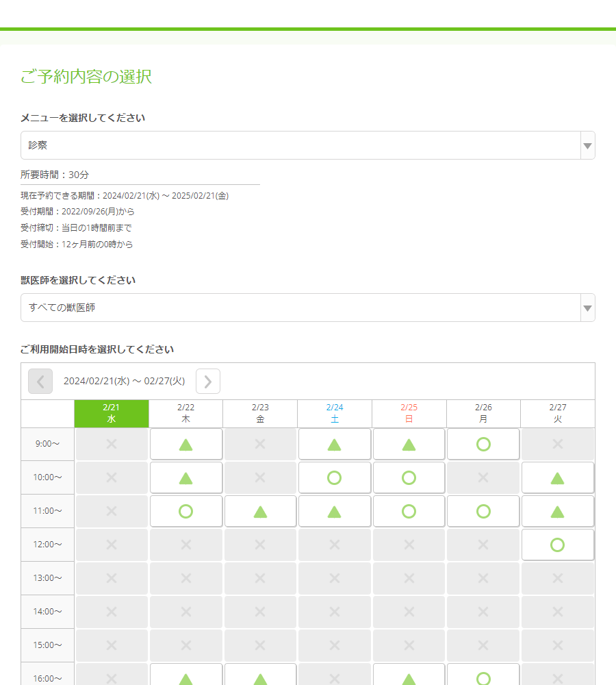Advance to next week with the right arrow

[208, 381]
